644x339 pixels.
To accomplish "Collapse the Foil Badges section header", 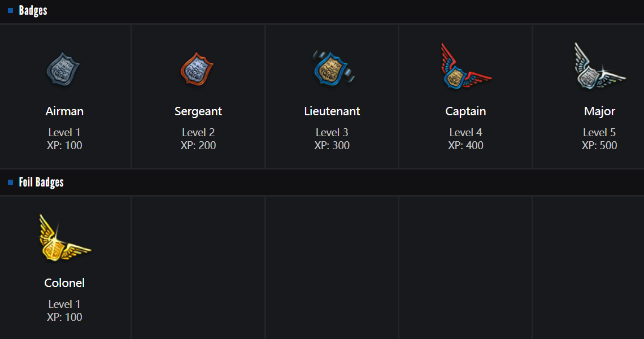I will 41,182.
